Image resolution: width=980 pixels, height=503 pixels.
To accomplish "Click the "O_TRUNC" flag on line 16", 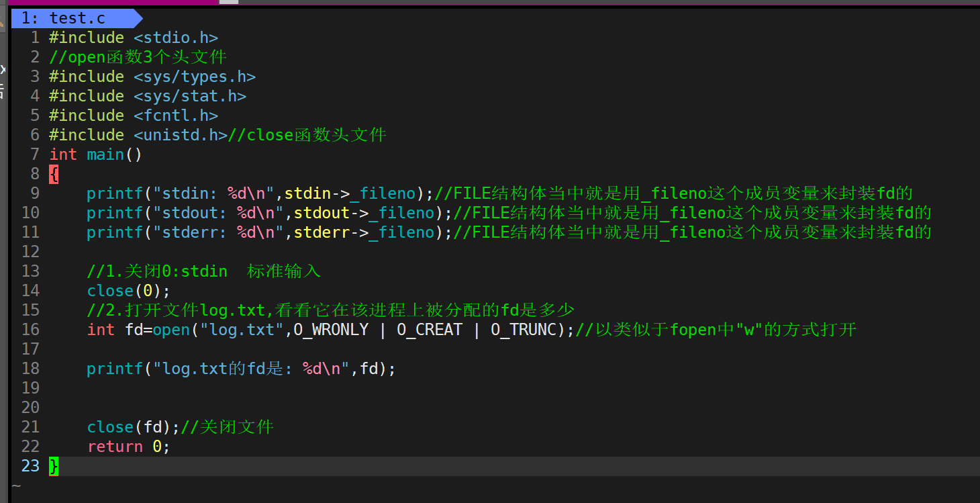I will click(x=524, y=330).
